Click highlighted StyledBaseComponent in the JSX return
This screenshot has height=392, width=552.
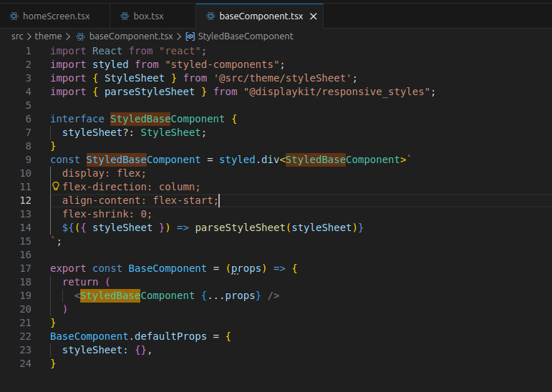[x=137, y=295]
